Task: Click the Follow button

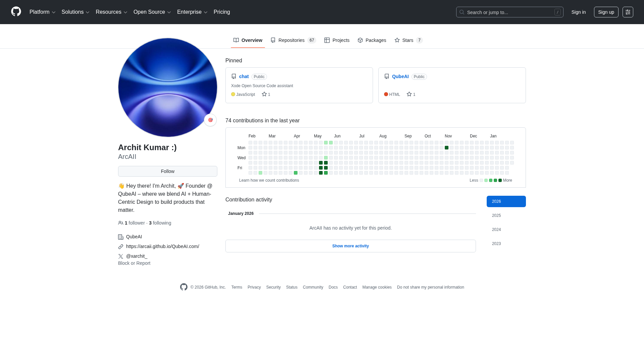Action: (168, 171)
